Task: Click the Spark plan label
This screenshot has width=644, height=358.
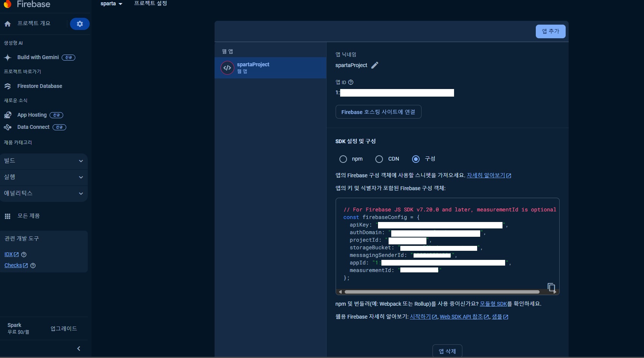Action: click(x=14, y=325)
